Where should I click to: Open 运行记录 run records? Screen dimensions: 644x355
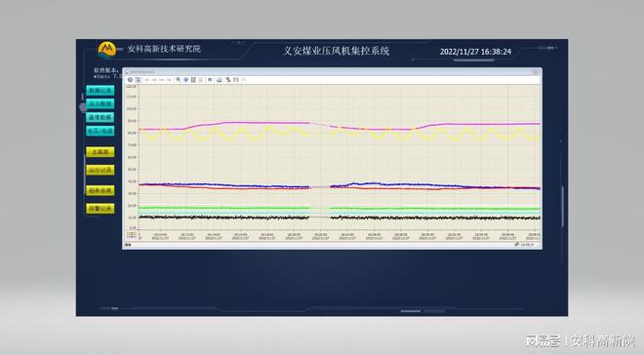[101, 170]
